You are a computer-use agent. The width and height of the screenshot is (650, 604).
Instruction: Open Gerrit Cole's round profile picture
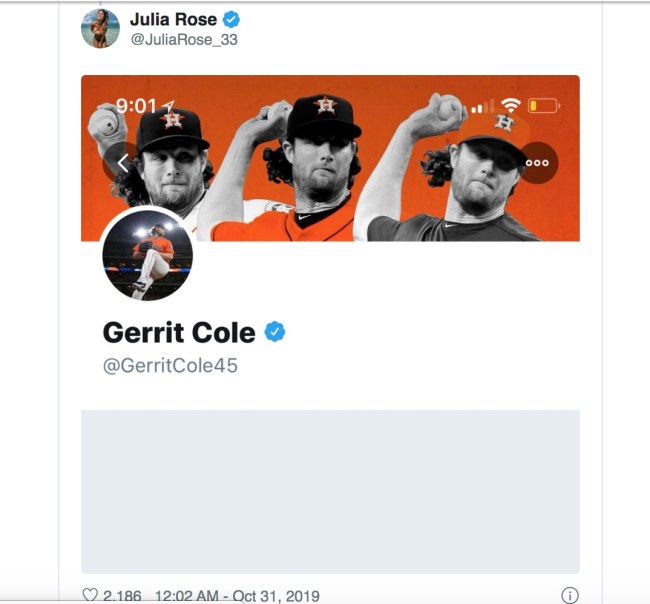pos(148,256)
